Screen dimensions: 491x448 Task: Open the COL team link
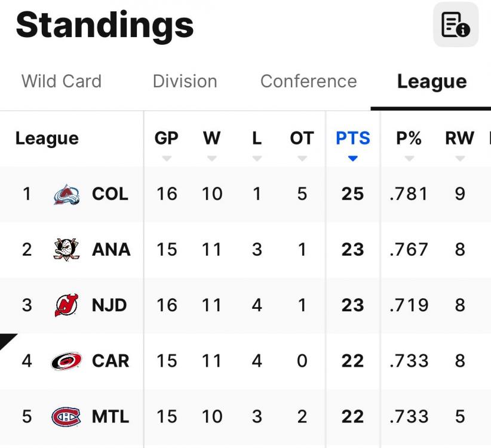tap(110, 194)
